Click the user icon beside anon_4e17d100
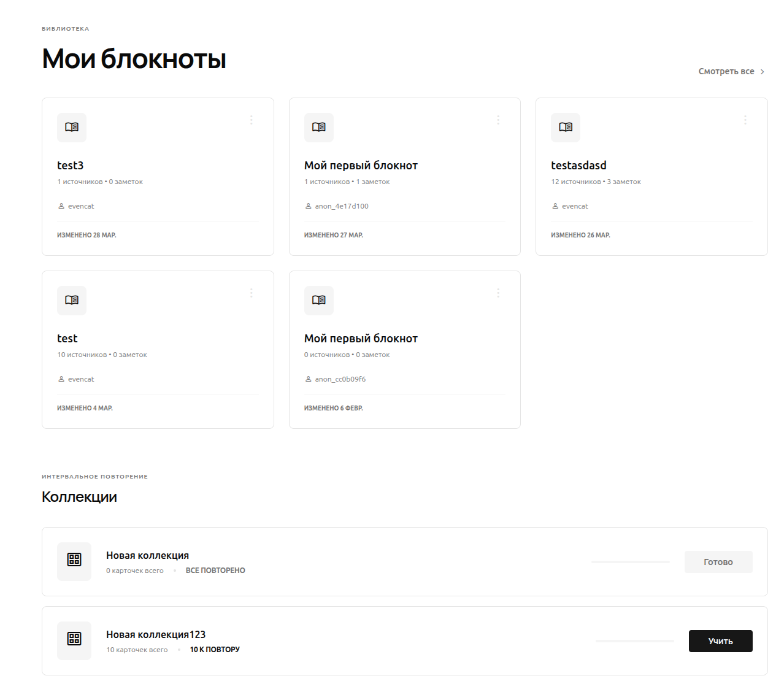Viewport: 776px width, 700px height. point(308,206)
